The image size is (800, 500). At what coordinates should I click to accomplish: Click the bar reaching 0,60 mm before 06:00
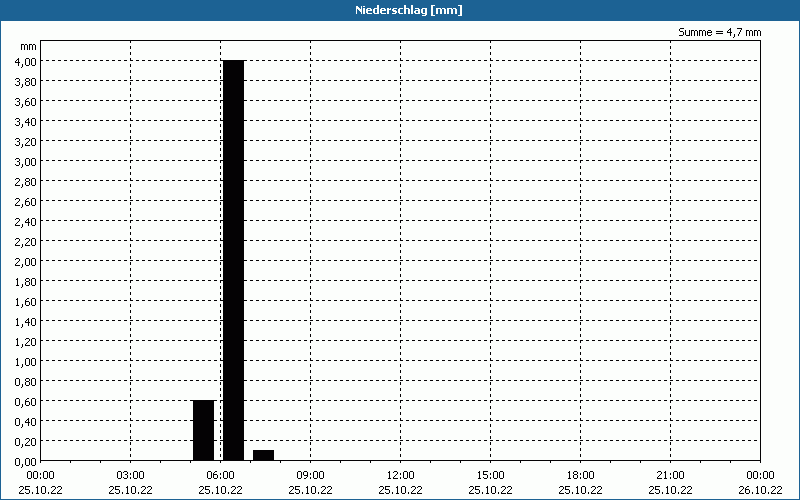pos(204,431)
